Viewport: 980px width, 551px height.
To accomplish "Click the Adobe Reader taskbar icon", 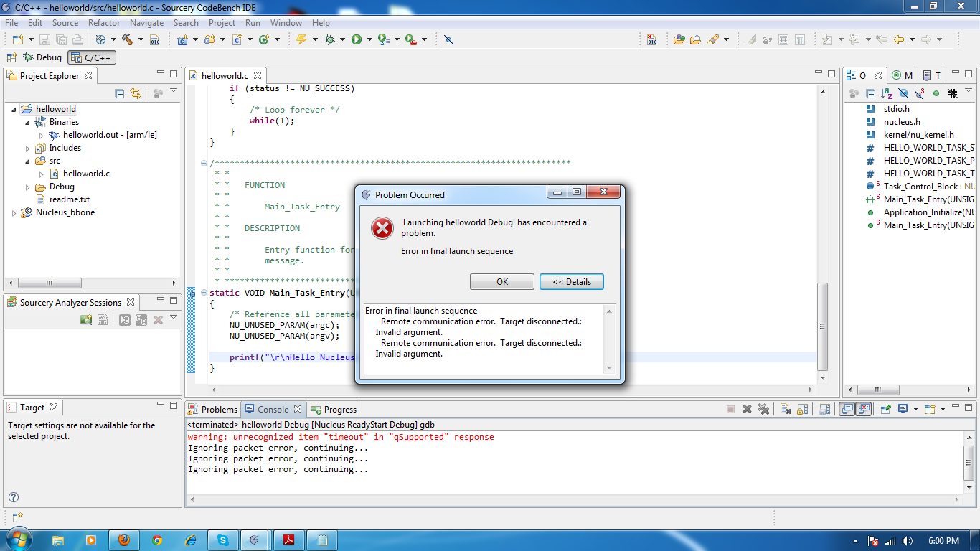I will coord(289,540).
